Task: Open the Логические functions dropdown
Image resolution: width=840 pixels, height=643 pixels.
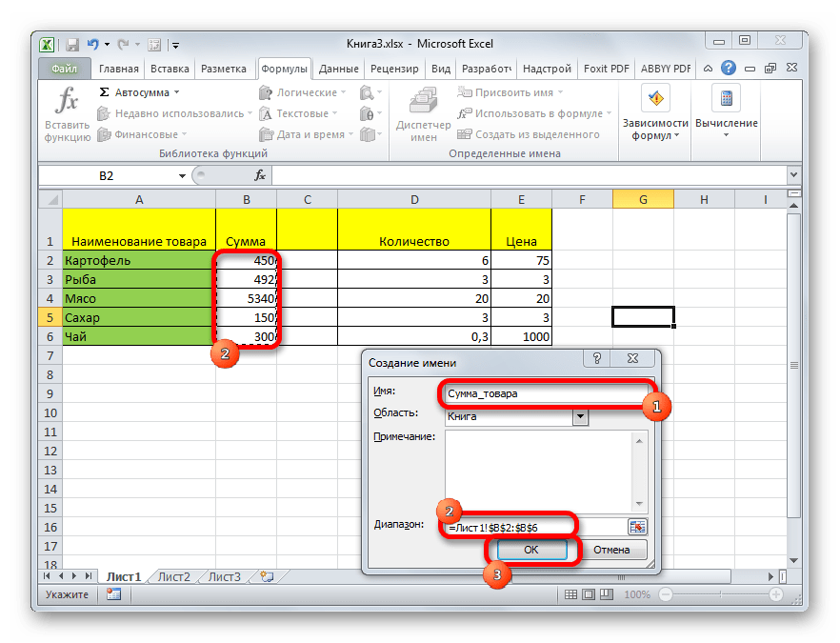Action: coord(345,93)
